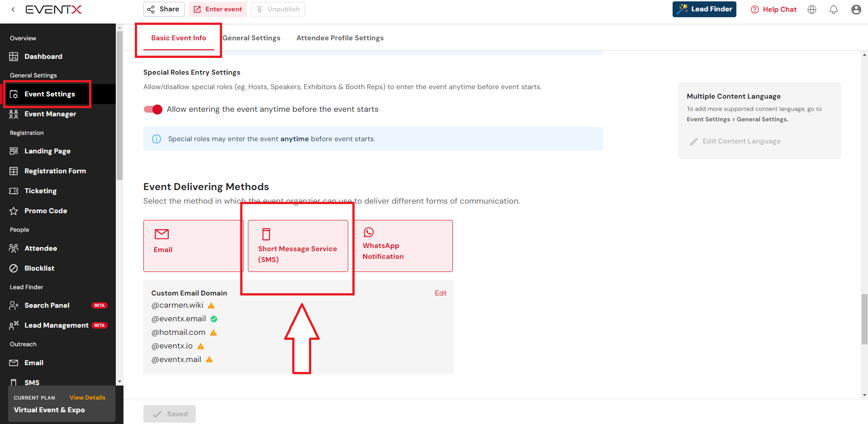Viewport: 868px width, 424px height.
Task: Switch to the Basic Event Info tab
Action: (x=179, y=38)
